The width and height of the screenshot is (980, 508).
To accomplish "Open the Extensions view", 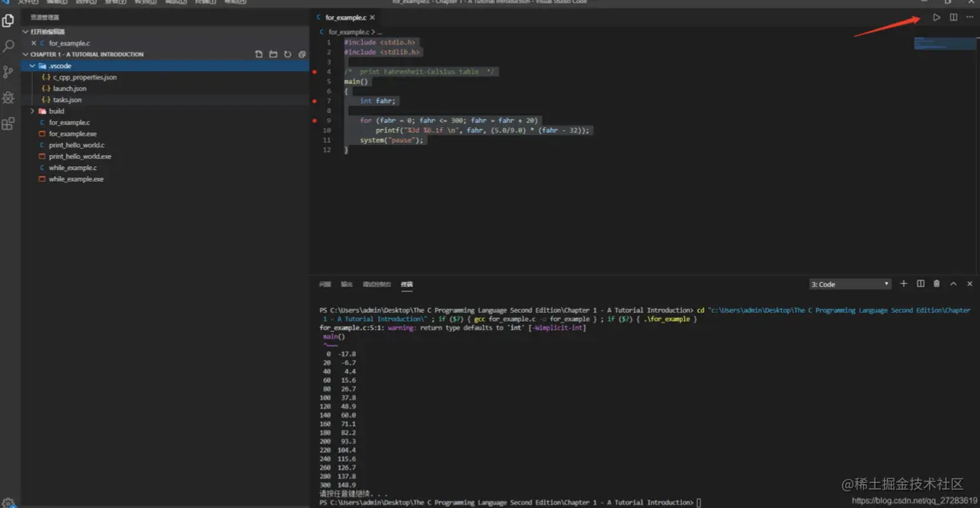I will point(8,124).
